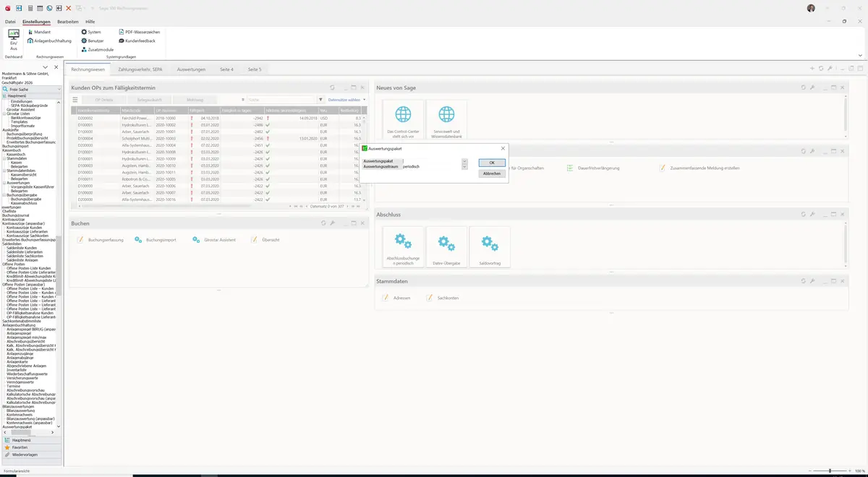The width and height of the screenshot is (868, 477).
Task: Close the navigation pane with X
Action: coord(56,67)
